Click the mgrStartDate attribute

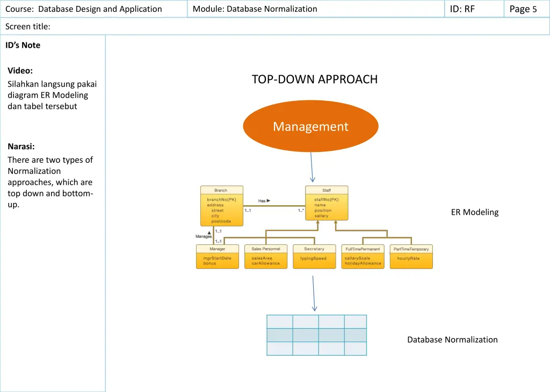[217, 258]
